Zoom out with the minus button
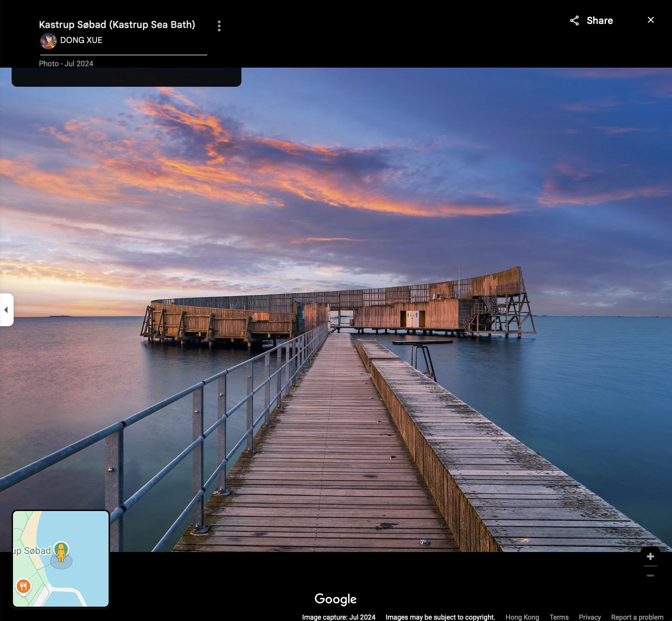 (x=650, y=576)
